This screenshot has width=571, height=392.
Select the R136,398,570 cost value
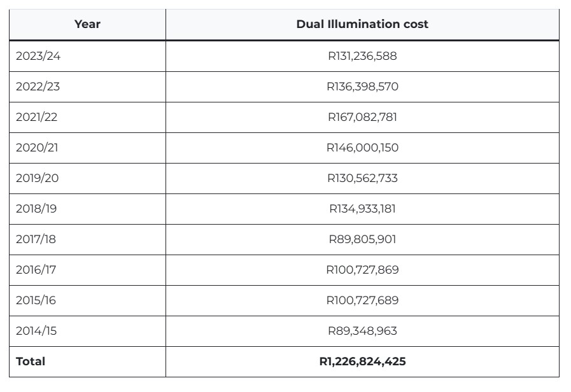[x=362, y=87]
